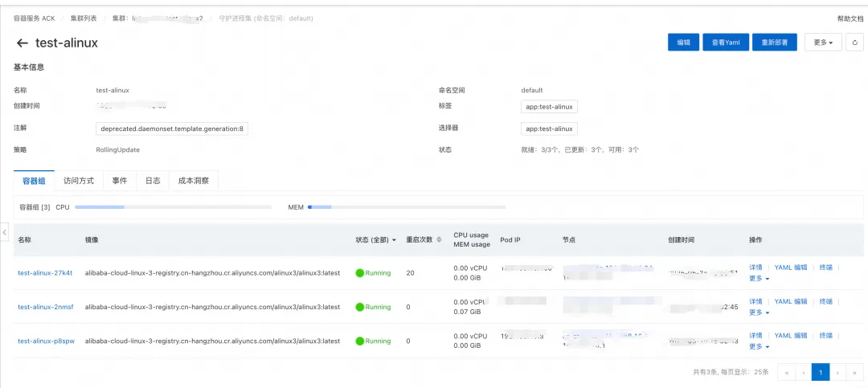
Task: Click the refresh icon button at top right
Action: pos(854,42)
